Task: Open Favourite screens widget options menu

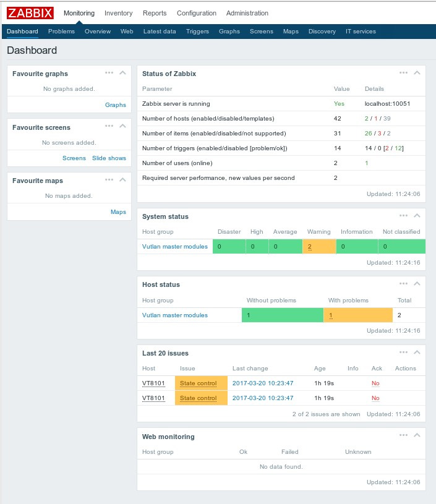Action: tap(109, 126)
